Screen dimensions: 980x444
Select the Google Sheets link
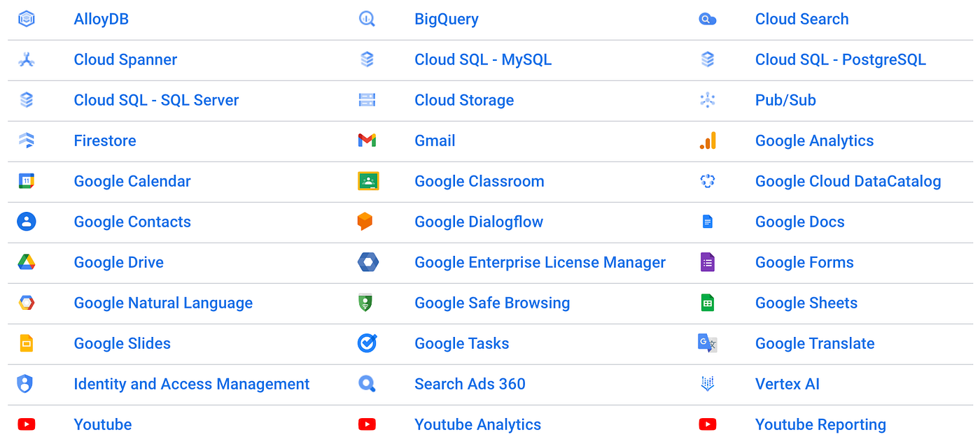806,303
